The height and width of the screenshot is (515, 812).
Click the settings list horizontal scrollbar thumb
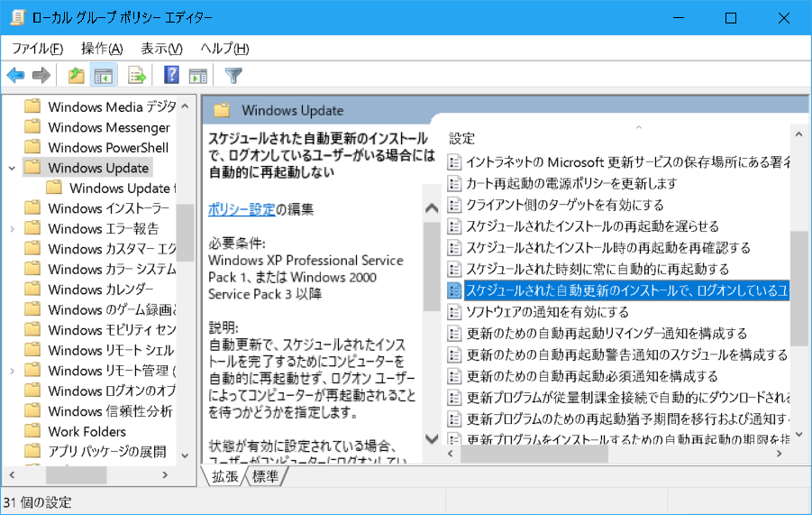534,454
